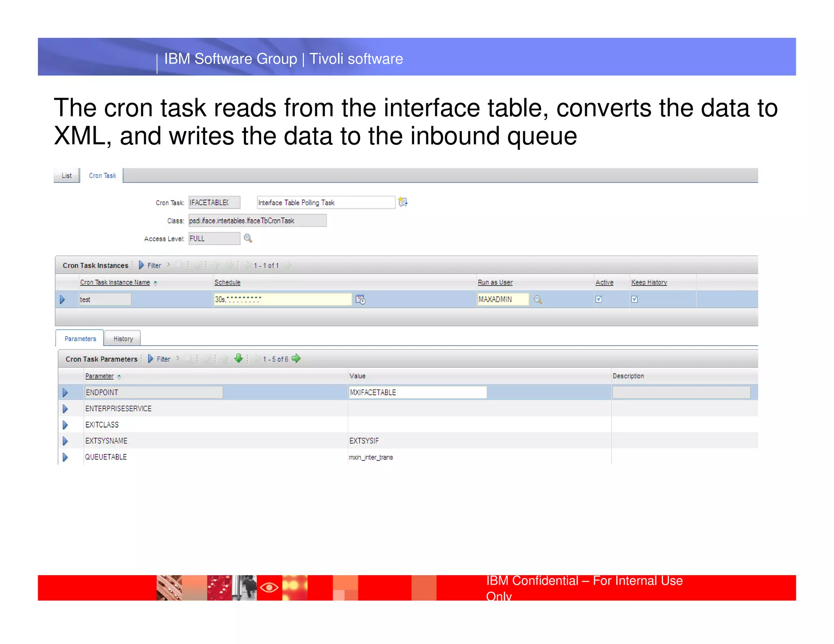Edit the MAXADMIN Run as User field
Screen dimensions: 834x644
503,299
